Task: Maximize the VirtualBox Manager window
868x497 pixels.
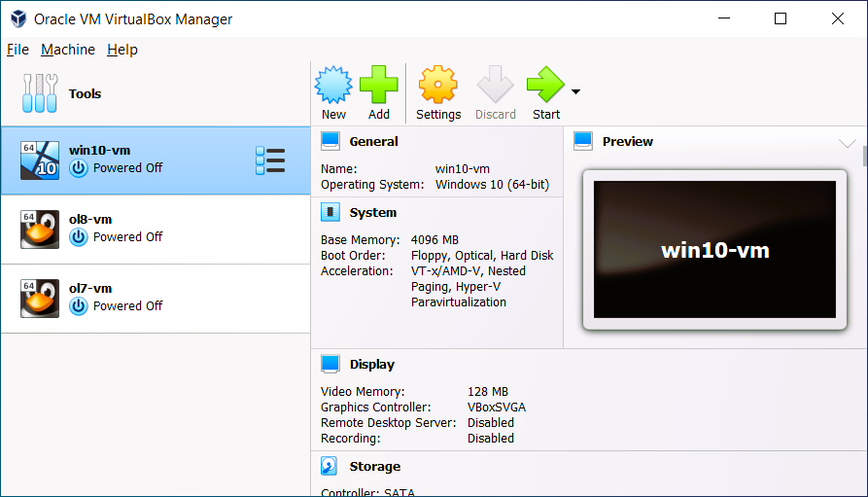Action: tap(781, 18)
